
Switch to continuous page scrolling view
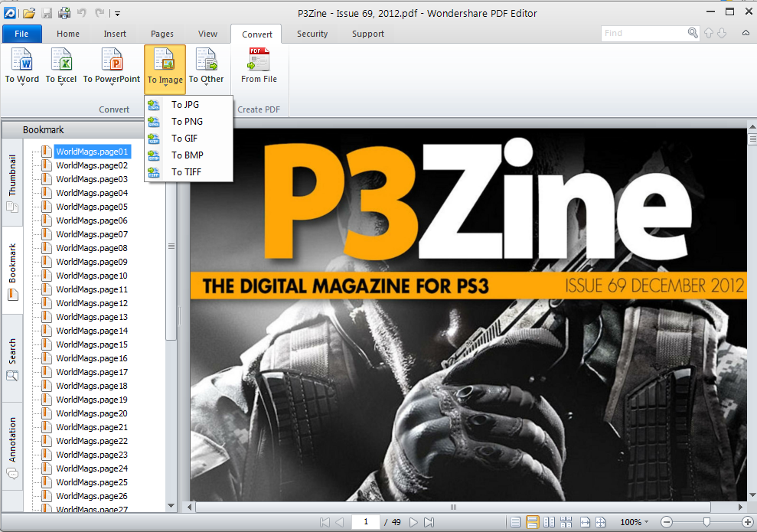point(533,521)
